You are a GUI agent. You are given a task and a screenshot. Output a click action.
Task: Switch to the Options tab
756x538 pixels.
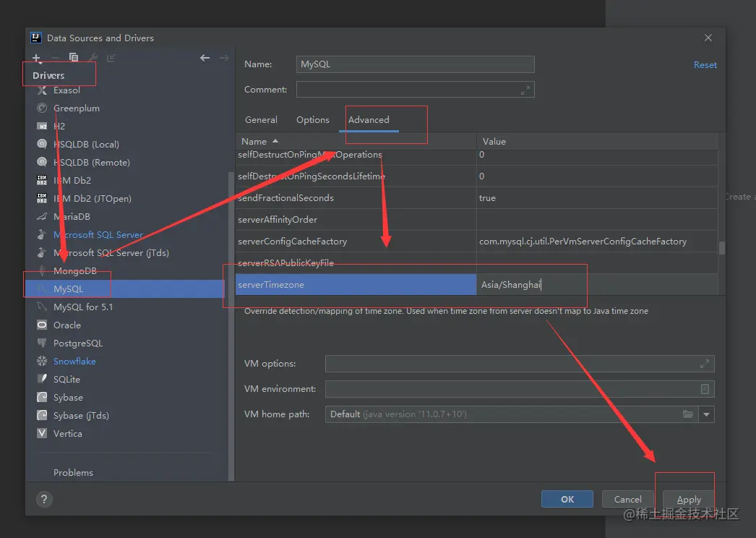313,119
